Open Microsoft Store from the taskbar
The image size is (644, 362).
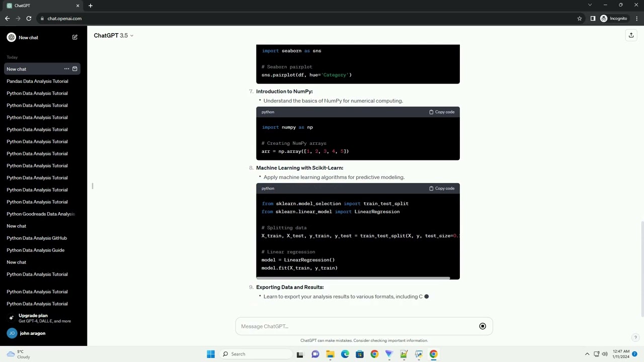pyautogui.click(x=359, y=354)
